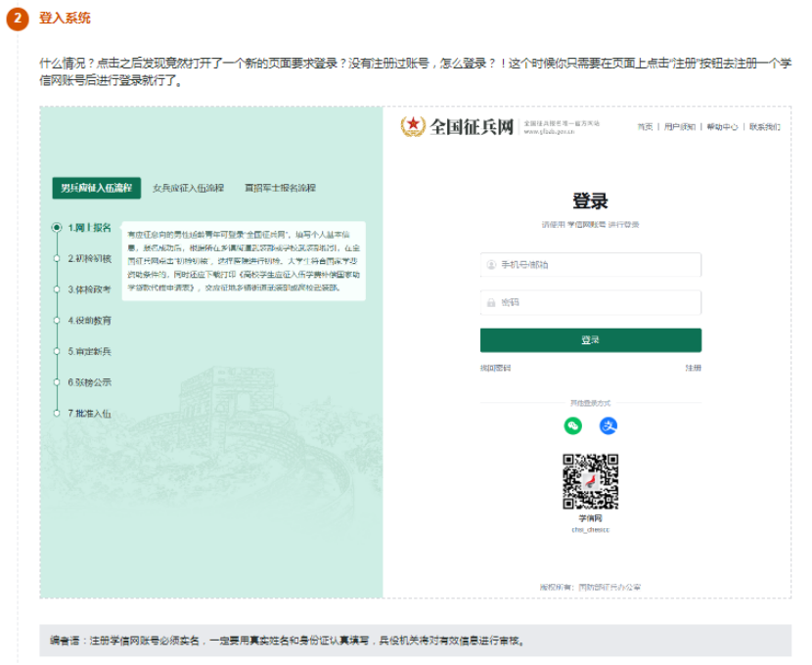
Task: Click the orange step 2 badge
Action: pos(18,19)
